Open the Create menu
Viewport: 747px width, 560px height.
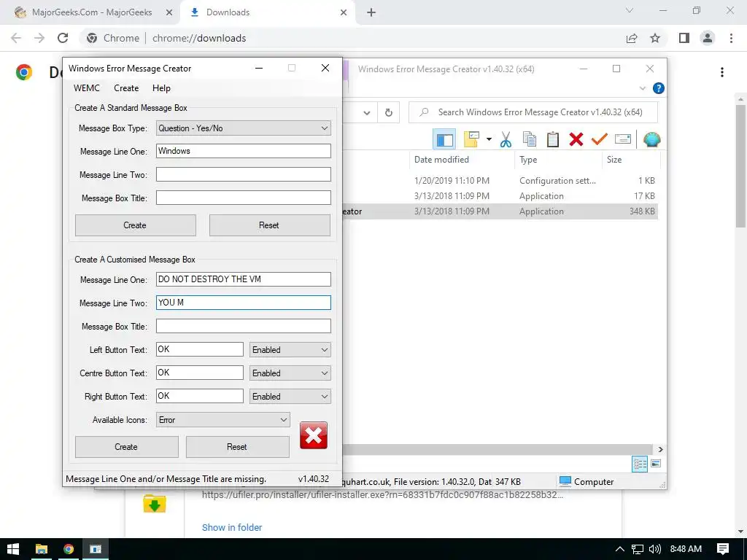[126, 88]
